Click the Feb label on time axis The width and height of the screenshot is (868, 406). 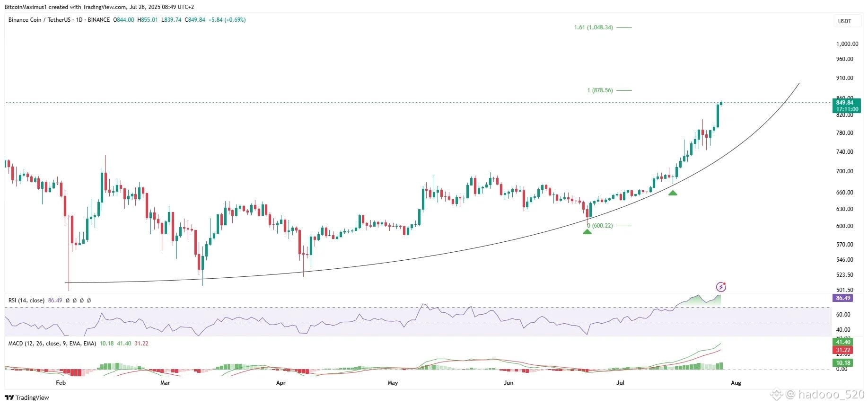click(61, 383)
